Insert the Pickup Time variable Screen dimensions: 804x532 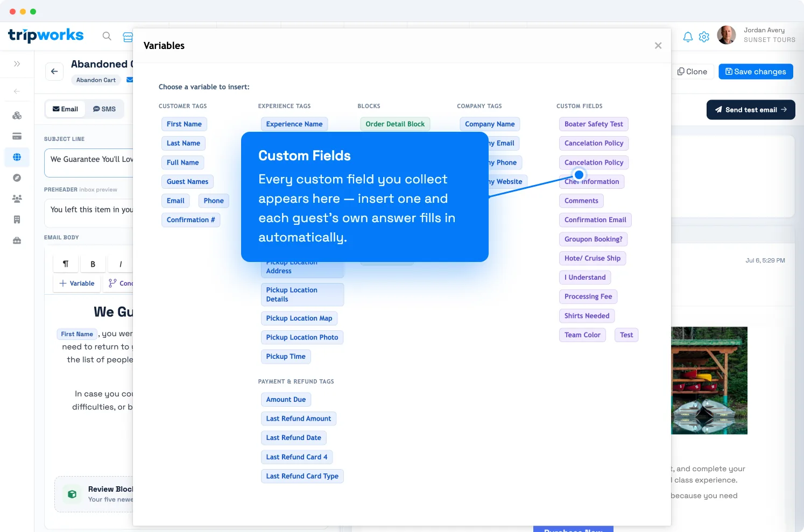click(286, 357)
